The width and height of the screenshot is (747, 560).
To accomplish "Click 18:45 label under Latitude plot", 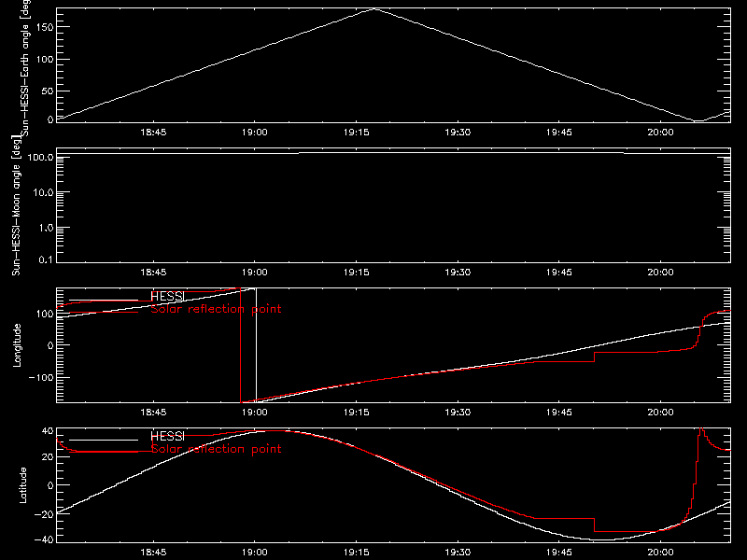I will pyautogui.click(x=153, y=552).
